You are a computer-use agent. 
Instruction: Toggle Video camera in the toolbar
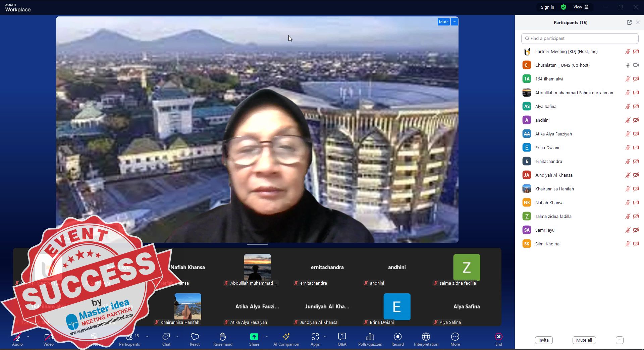tap(48, 337)
